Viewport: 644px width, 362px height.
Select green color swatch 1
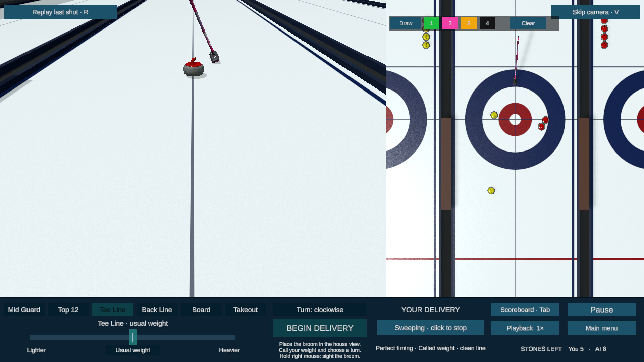(431, 23)
